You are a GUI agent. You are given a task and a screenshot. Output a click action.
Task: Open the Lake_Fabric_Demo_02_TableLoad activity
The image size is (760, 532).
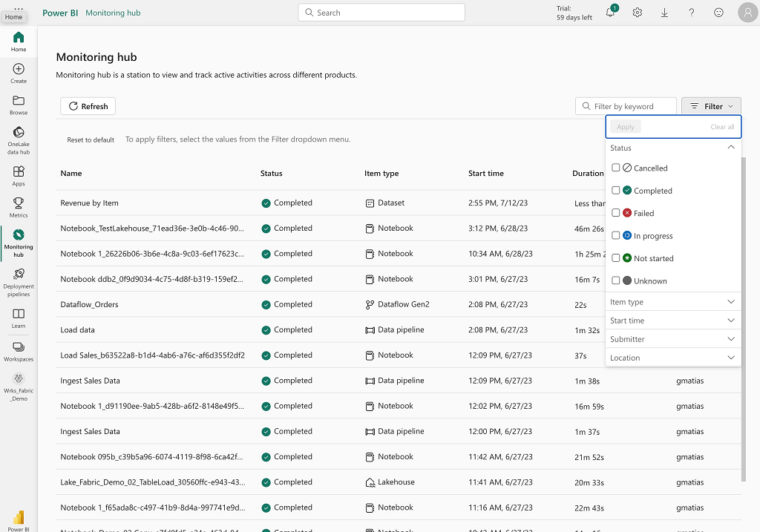click(153, 482)
